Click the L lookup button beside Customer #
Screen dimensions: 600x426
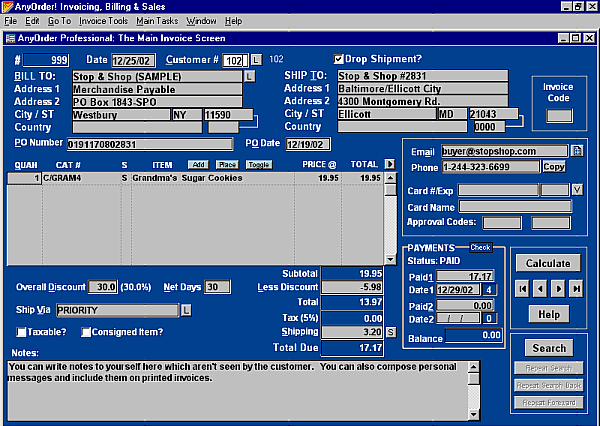[x=256, y=60]
